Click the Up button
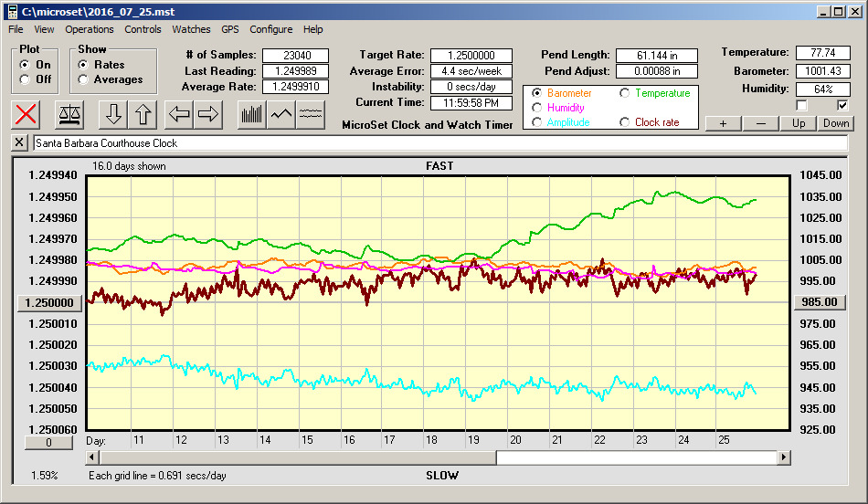This screenshot has width=868, height=504. tap(799, 123)
